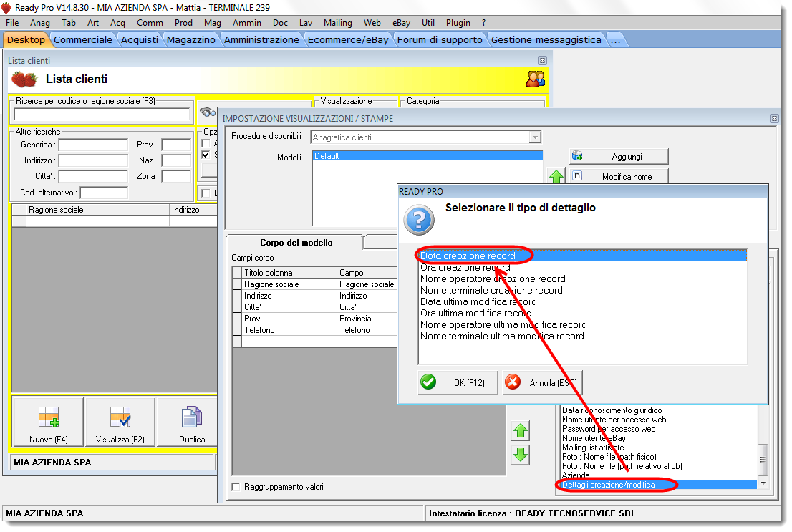792x532 pixels.
Task: Open the Mailing menu
Action: click(x=338, y=23)
